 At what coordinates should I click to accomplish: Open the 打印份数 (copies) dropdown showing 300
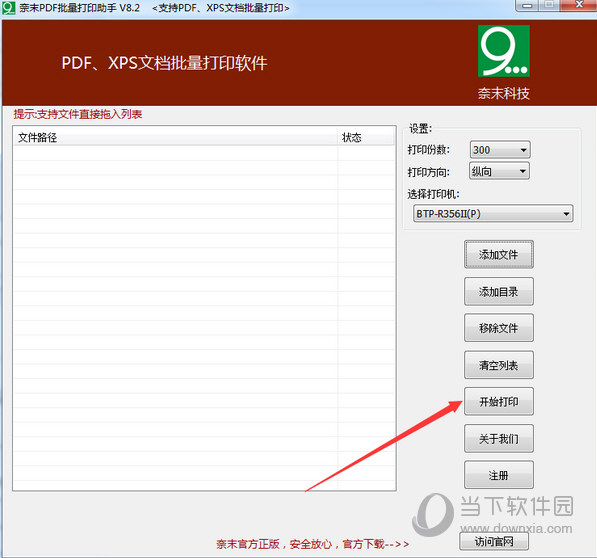pos(500,150)
